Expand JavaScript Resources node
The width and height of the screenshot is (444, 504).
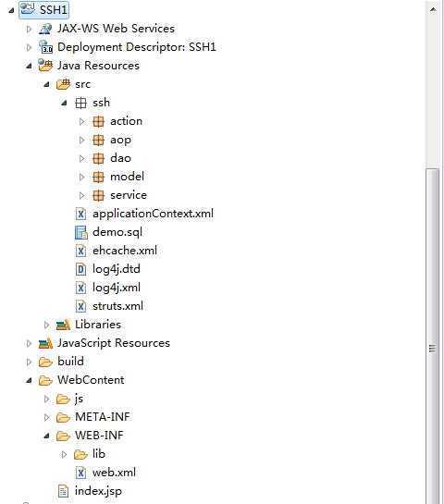click(29, 343)
